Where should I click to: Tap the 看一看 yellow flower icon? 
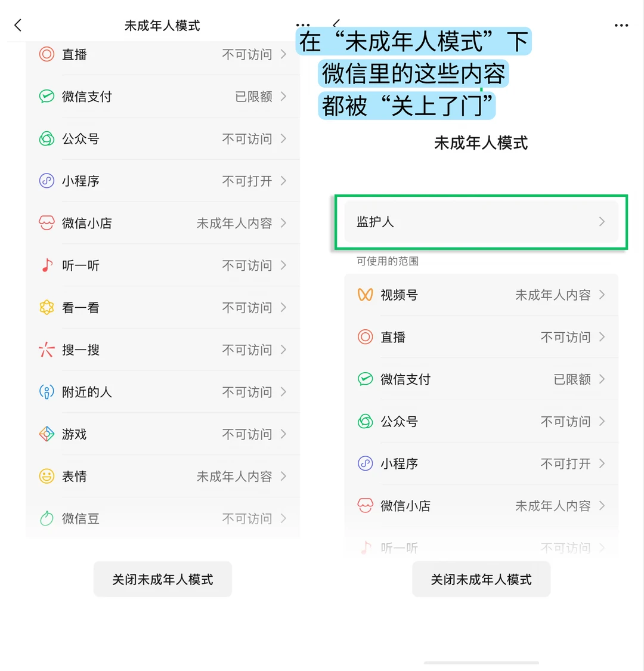point(47,307)
